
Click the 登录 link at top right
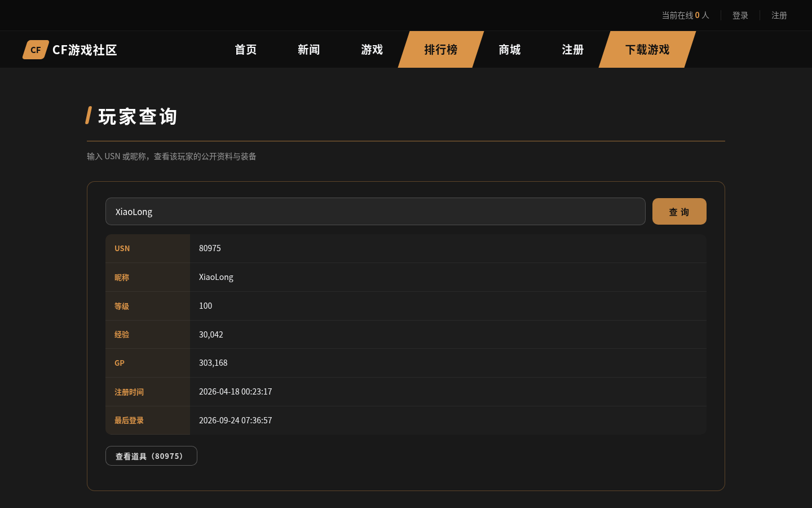coord(740,15)
